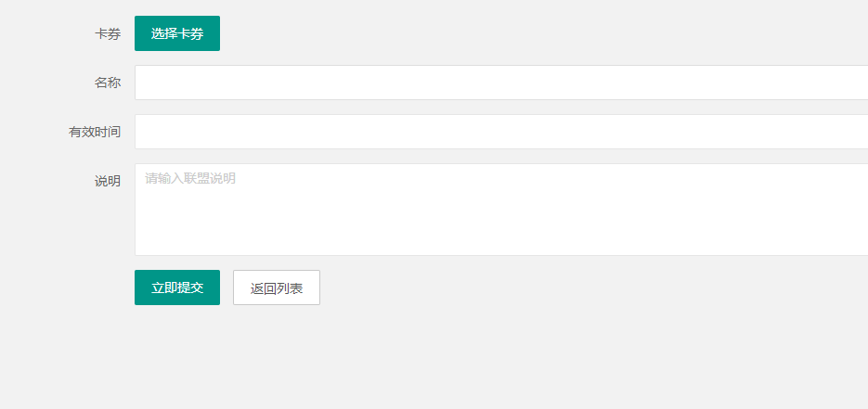Click the 选择卡券 button
This screenshot has height=409, width=868.
(x=177, y=33)
